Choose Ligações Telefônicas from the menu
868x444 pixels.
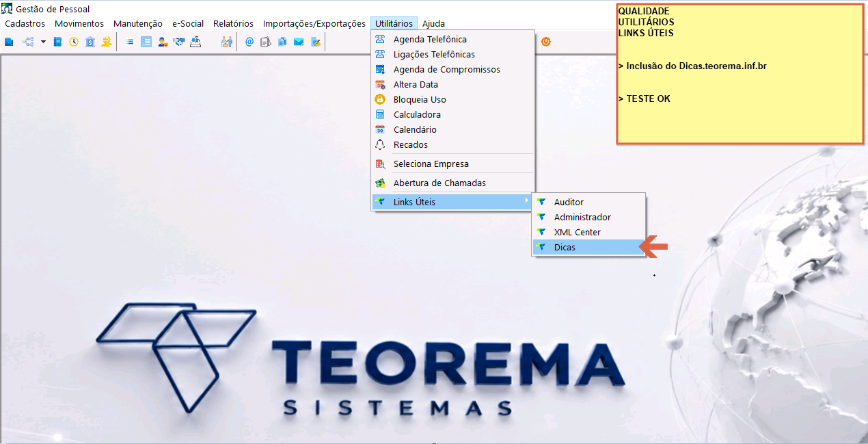pos(452,54)
